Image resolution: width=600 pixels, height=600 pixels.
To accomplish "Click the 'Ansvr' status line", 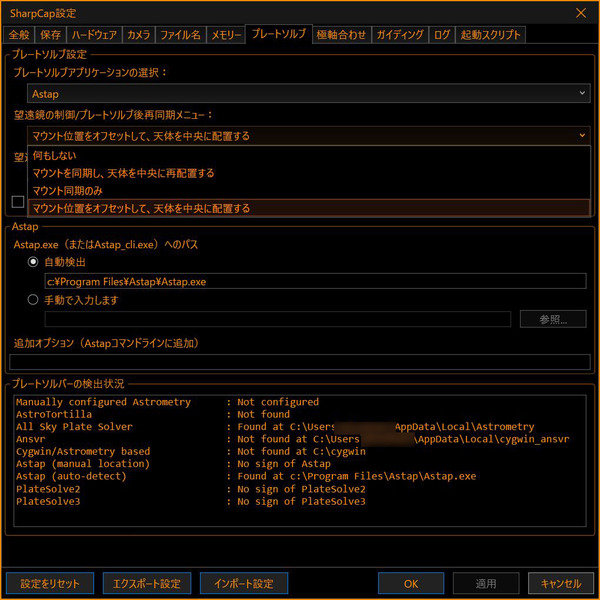I will tap(293, 439).
